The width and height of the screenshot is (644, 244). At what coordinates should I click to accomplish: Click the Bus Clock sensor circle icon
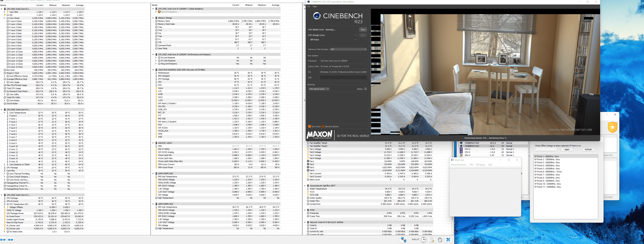tap(5, 70)
